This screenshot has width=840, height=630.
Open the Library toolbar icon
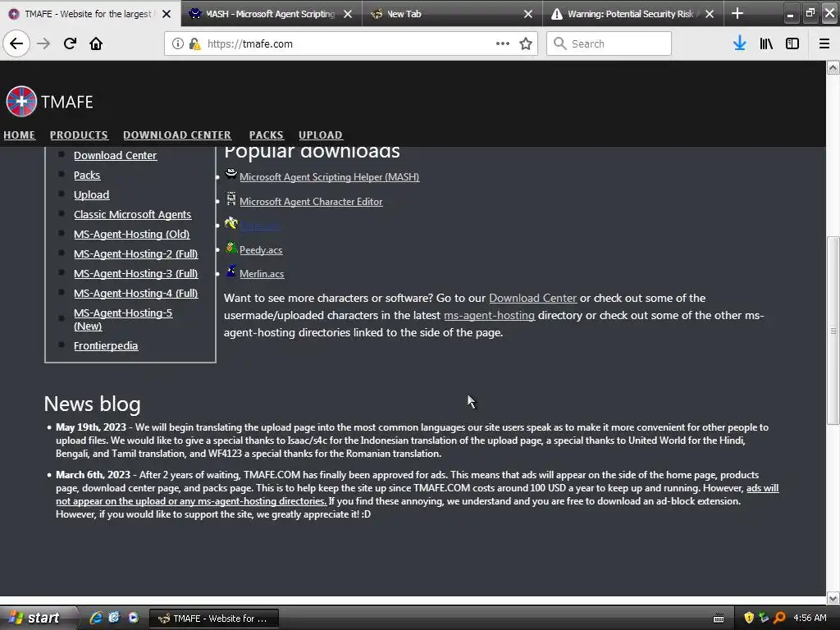click(766, 43)
